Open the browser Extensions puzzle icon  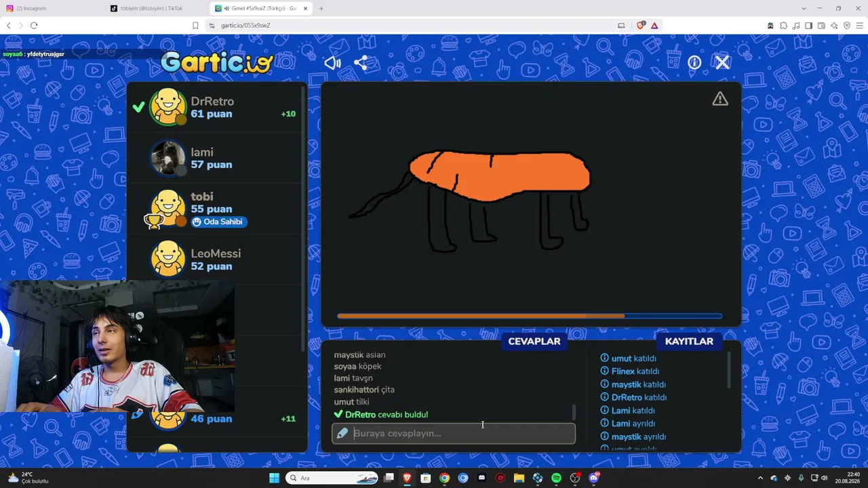[x=783, y=25]
